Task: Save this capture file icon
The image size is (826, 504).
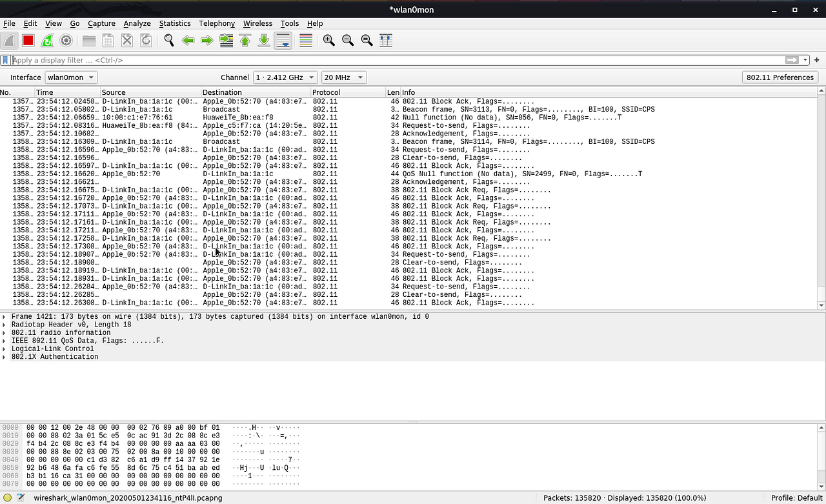Action: pos(108,40)
